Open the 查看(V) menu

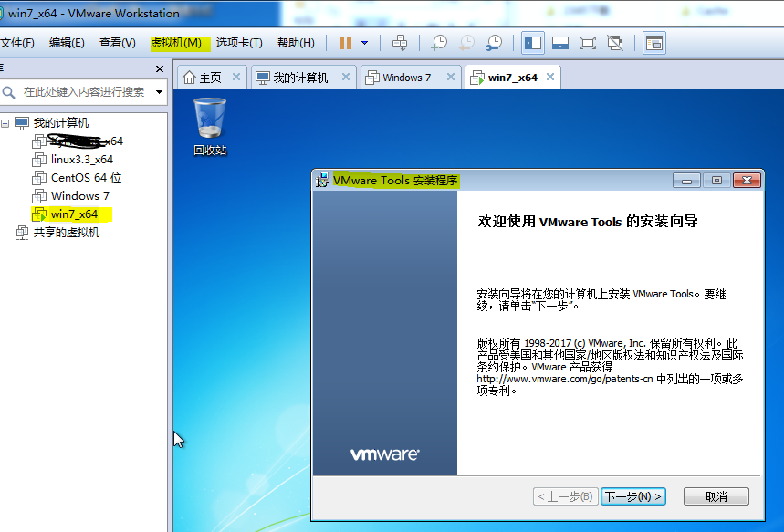pos(117,43)
